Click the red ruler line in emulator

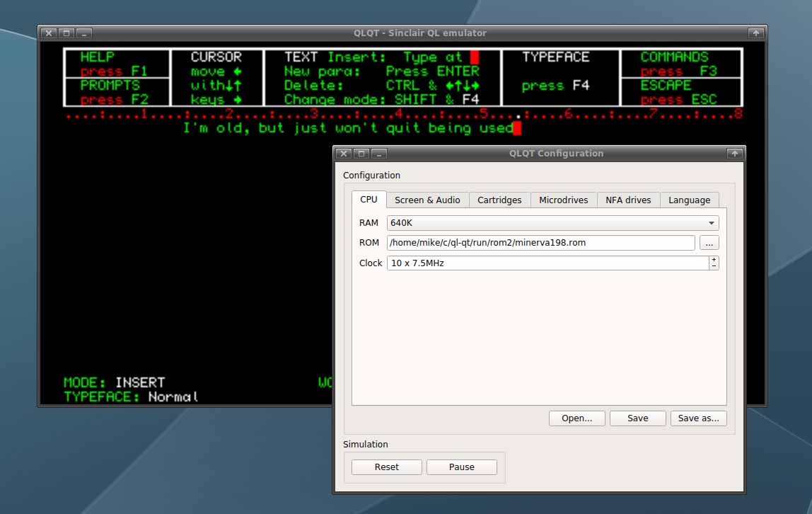click(x=404, y=114)
